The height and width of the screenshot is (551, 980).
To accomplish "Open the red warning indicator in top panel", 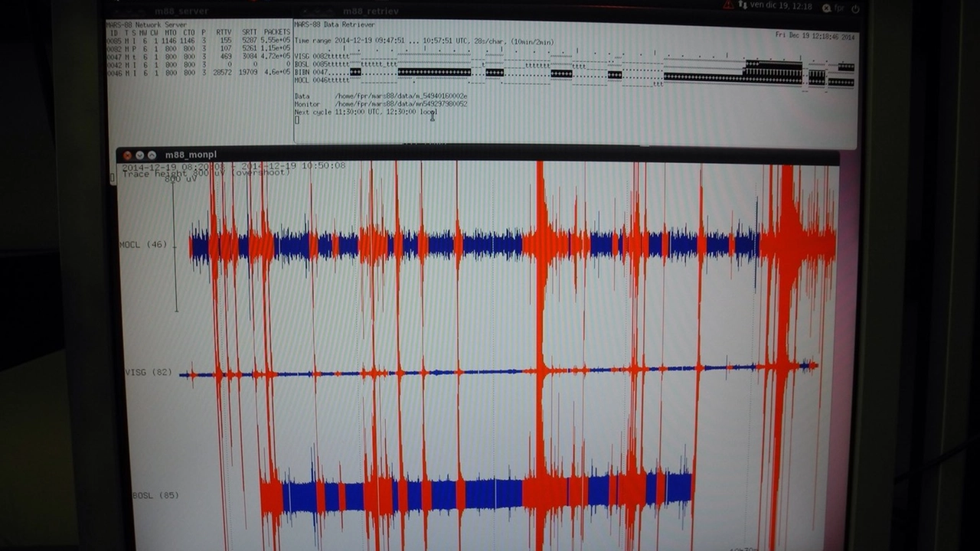I will [x=728, y=6].
